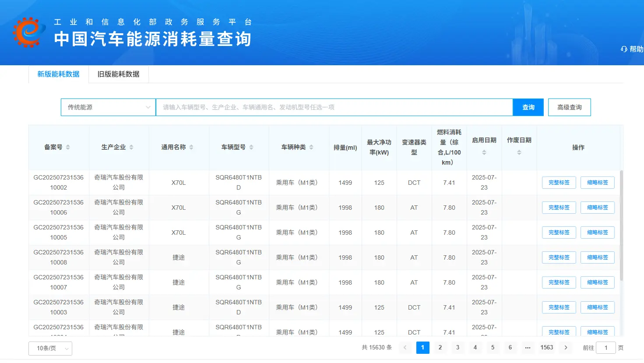Image resolution: width=644 pixels, height=363 pixels.
Task: Open 完整标签 for record GC20250723153610005
Action: pos(559,233)
